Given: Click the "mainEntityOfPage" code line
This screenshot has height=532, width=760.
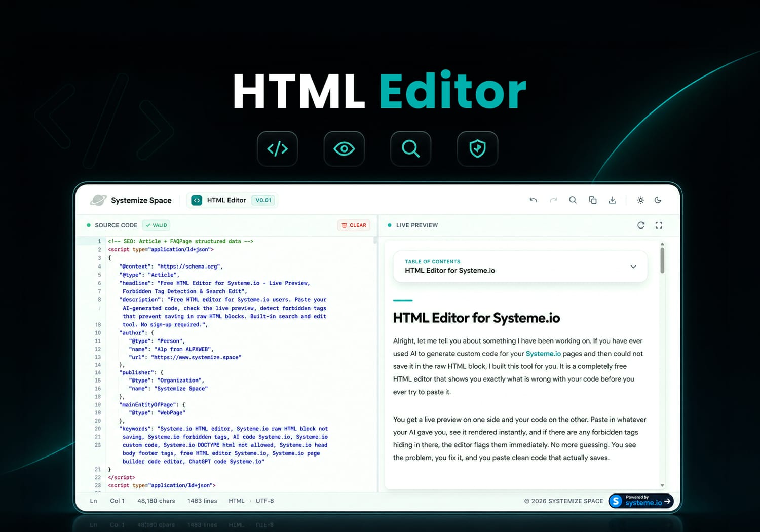Looking at the screenshot, I should point(153,405).
